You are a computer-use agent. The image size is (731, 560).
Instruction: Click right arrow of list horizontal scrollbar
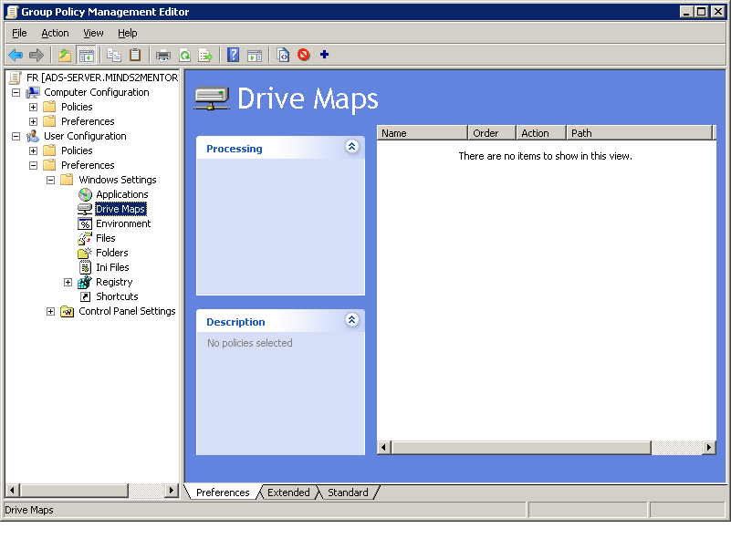pyautogui.click(x=709, y=448)
